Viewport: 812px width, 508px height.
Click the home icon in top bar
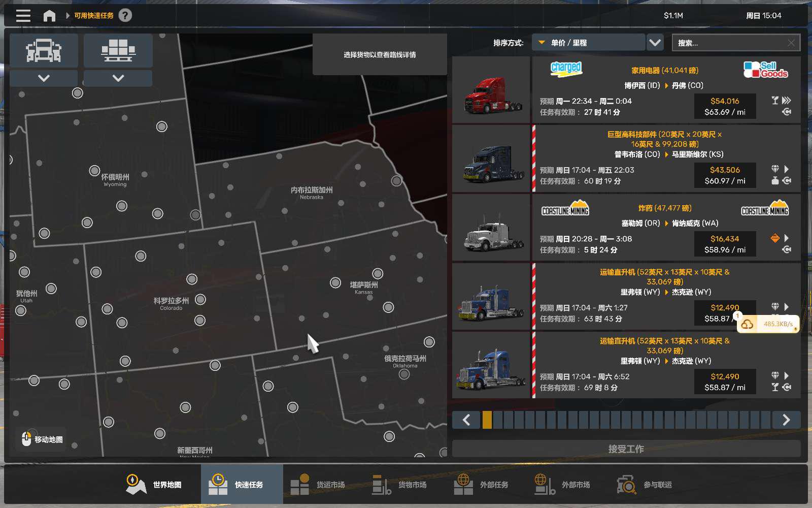[x=49, y=16]
